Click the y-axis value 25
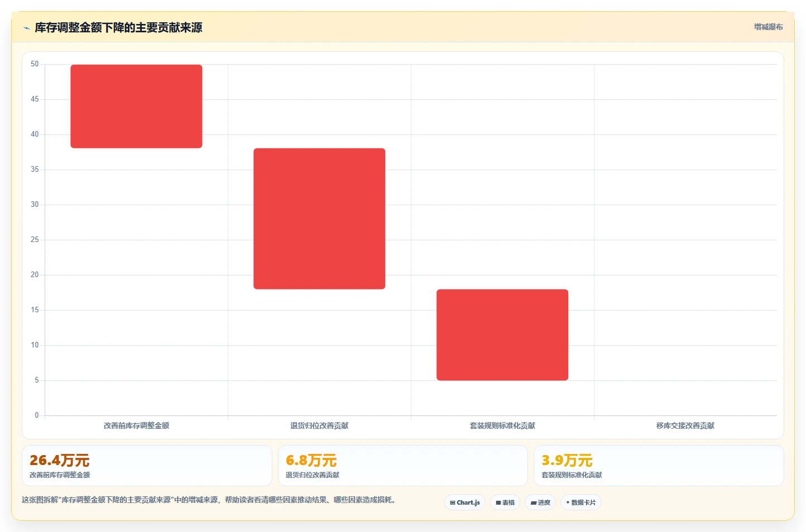The height and width of the screenshot is (532, 806). [35, 240]
